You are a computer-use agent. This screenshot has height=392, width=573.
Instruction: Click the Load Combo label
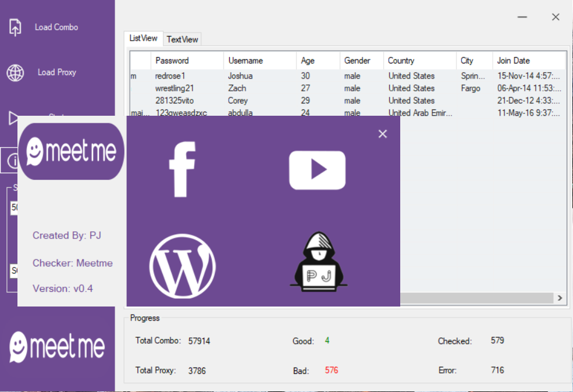tap(56, 27)
